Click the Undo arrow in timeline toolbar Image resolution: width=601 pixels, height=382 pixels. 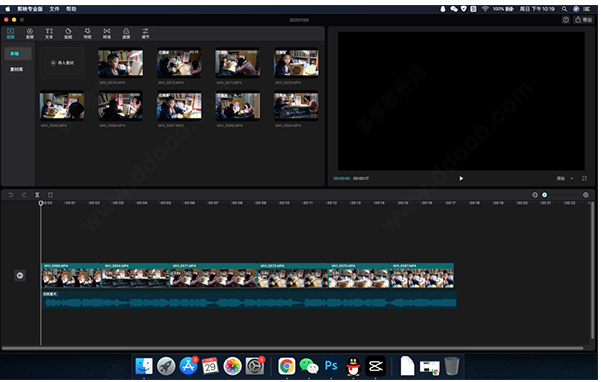(11, 195)
